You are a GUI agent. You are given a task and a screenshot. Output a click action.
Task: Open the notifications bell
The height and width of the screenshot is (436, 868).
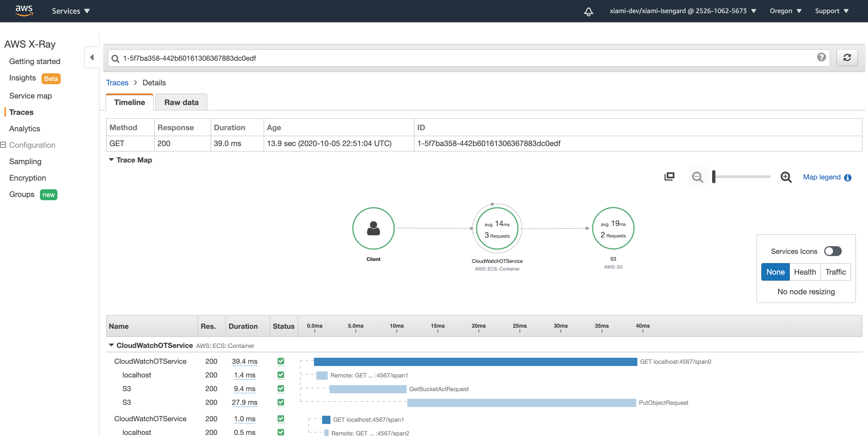point(588,11)
